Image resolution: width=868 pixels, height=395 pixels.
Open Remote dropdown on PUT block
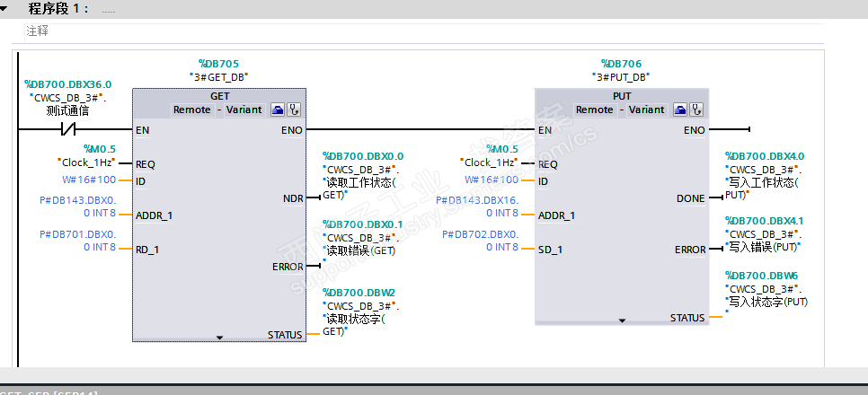click(x=595, y=110)
